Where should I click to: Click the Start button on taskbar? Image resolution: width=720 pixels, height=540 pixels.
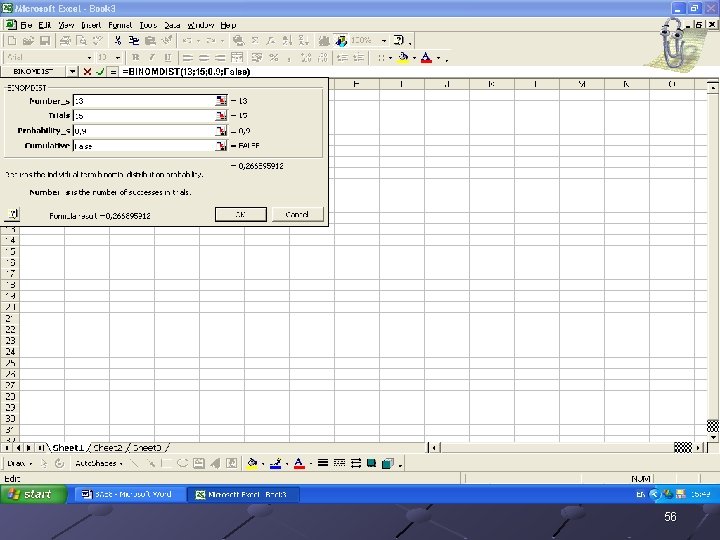tap(33, 494)
